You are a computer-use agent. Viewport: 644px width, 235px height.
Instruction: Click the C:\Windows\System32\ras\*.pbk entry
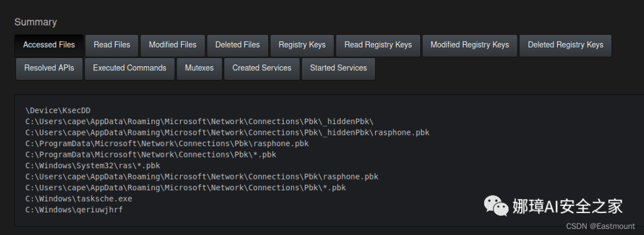[x=92, y=166]
